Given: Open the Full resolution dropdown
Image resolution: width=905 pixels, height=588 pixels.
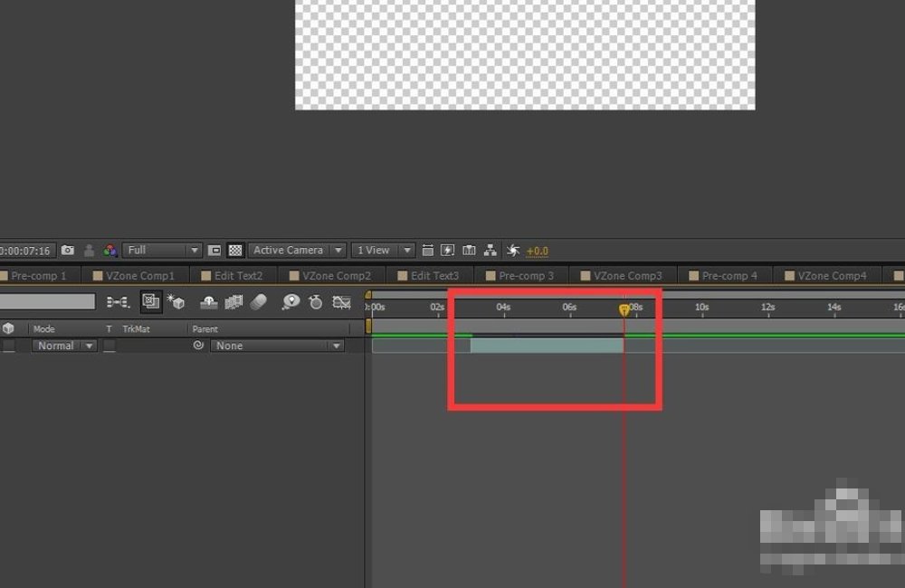Looking at the screenshot, I should 163,251.
